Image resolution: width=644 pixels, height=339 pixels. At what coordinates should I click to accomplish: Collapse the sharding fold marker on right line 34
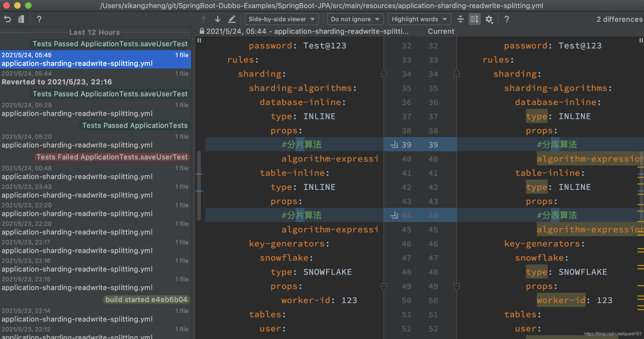[x=457, y=74]
